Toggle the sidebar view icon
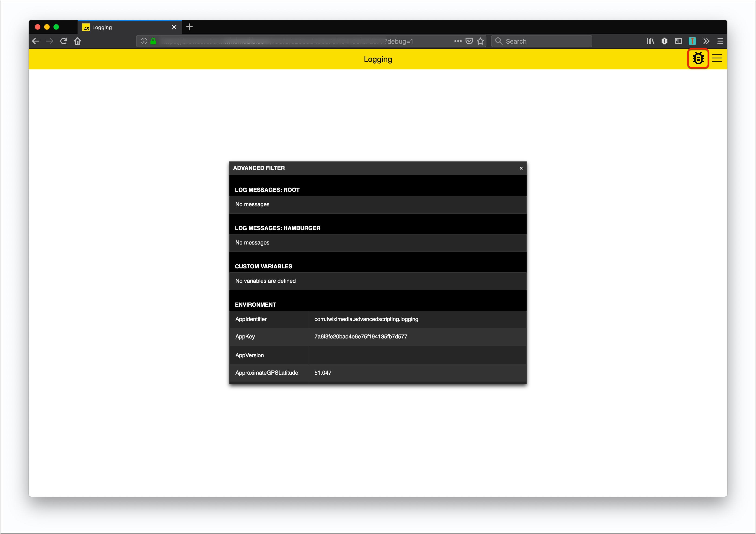The image size is (756, 534). click(x=678, y=41)
